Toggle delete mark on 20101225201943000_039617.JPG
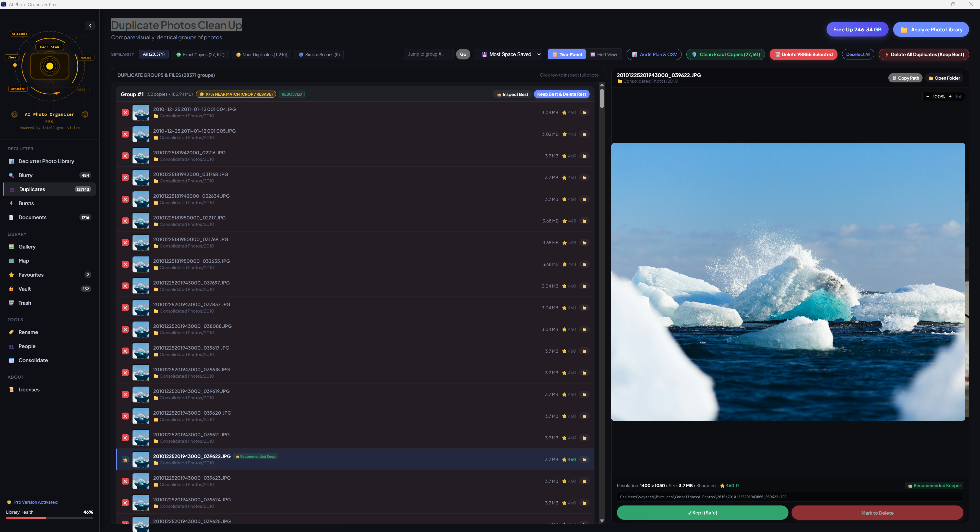 (125, 351)
